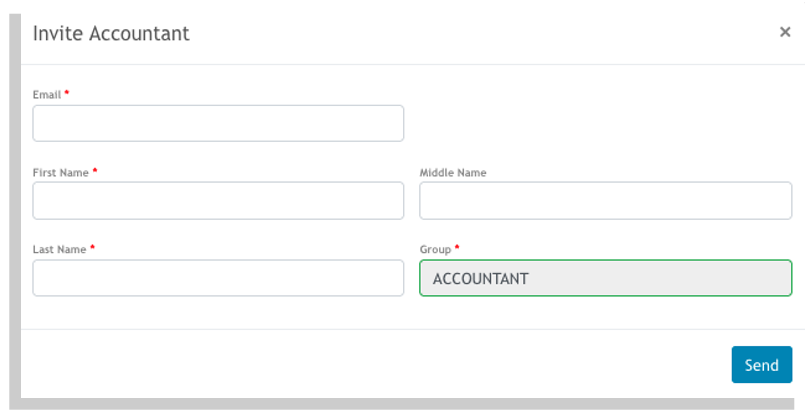Click the Group label text
The height and width of the screenshot is (419, 805).
click(x=435, y=250)
